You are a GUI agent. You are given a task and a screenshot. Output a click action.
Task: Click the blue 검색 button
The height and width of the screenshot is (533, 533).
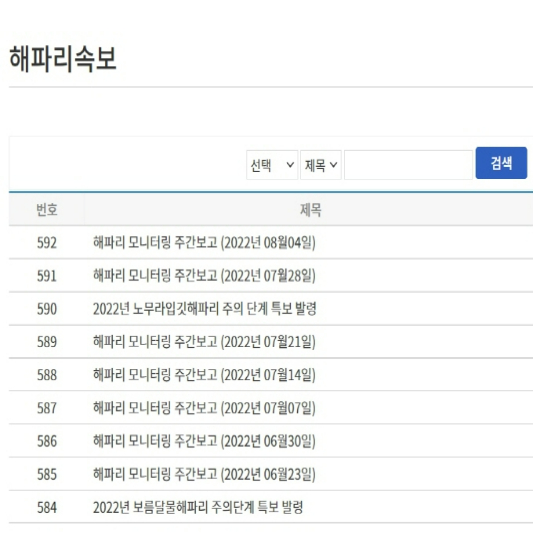(x=501, y=163)
